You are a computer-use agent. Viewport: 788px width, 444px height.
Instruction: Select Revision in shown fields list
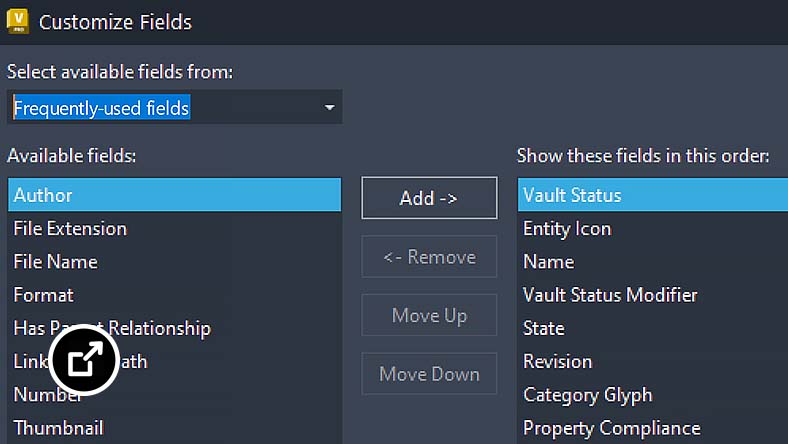pyautogui.click(x=653, y=361)
